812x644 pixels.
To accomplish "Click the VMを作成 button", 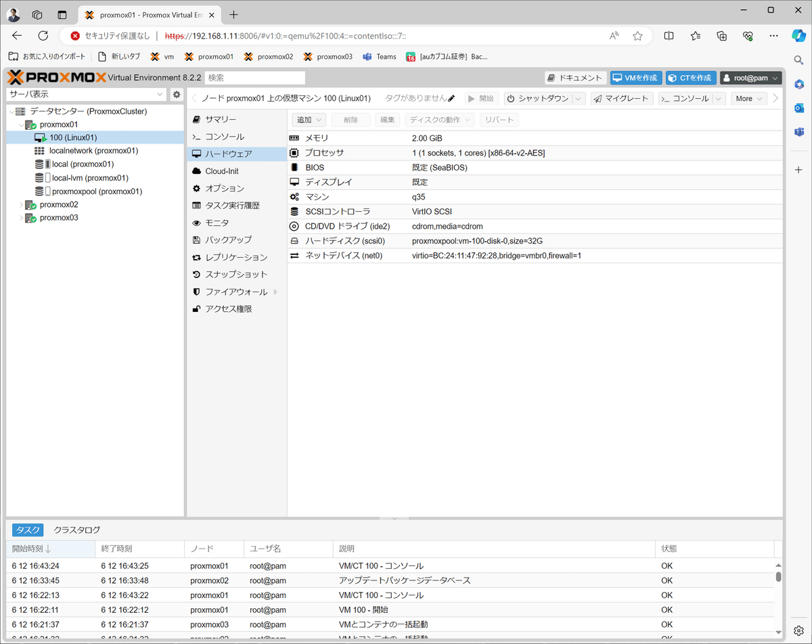I will [635, 78].
